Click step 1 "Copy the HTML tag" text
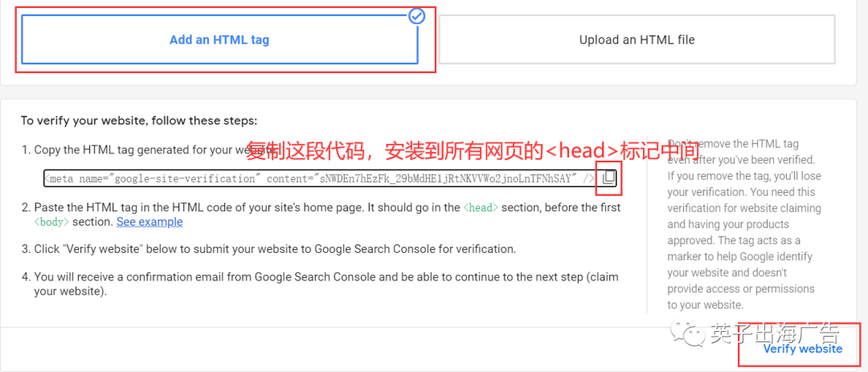 (x=140, y=150)
